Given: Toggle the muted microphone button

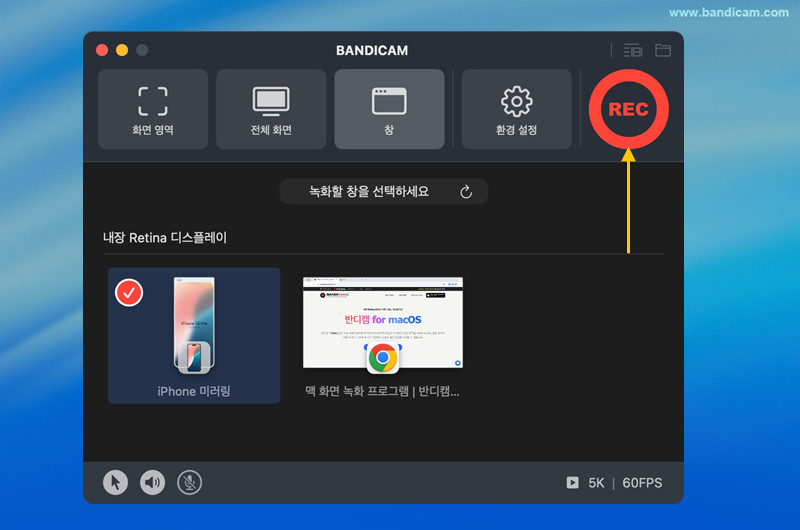Looking at the screenshot, I should tap(189, 483).
